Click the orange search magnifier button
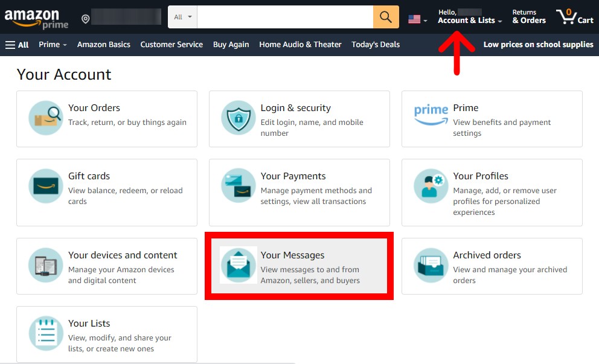This screenshot has height=364, width=599. [386, 17]
